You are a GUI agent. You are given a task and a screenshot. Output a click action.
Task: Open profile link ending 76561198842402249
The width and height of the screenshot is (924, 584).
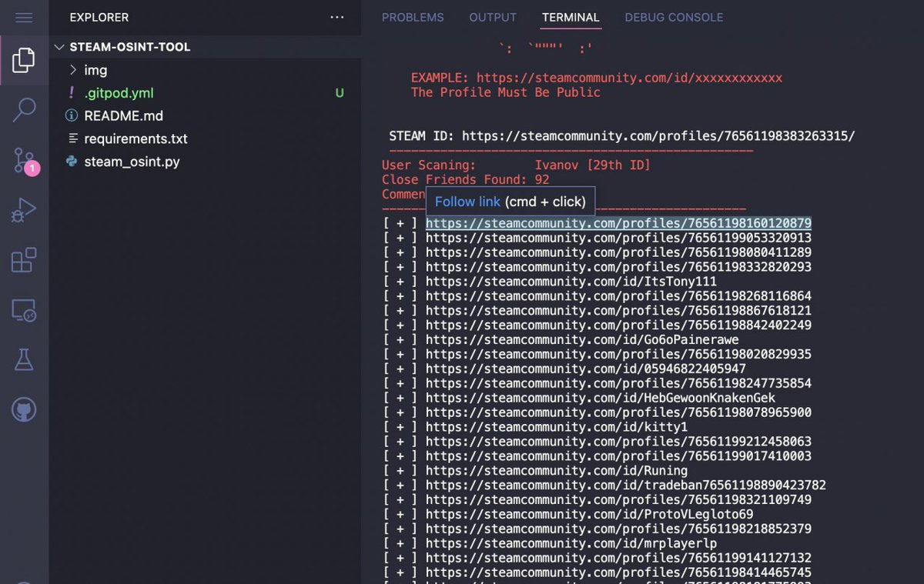click(618, 325)
